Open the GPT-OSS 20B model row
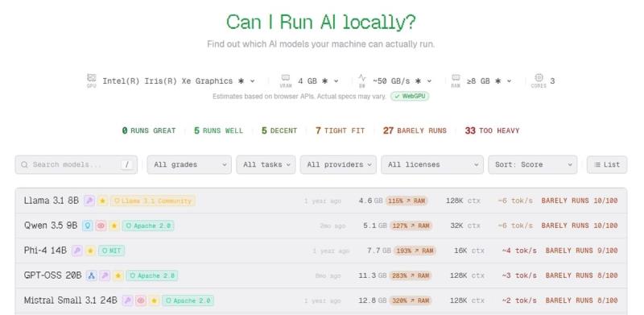This screenshot has height=315, width=644. coord(321,276)
